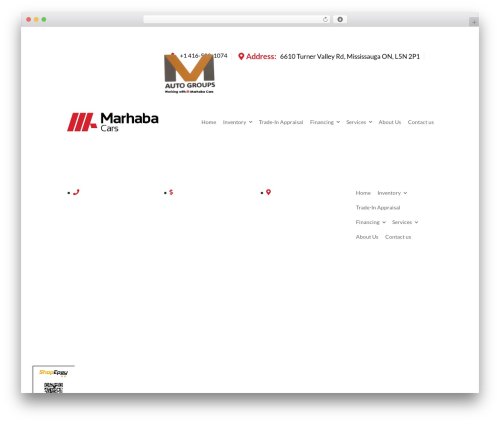Open Services in the top navigation
The image size is (500, 423).
(356, 122)
